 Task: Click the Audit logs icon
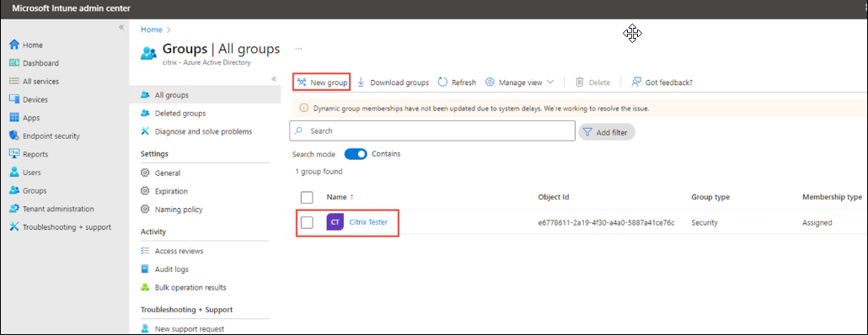146,269
